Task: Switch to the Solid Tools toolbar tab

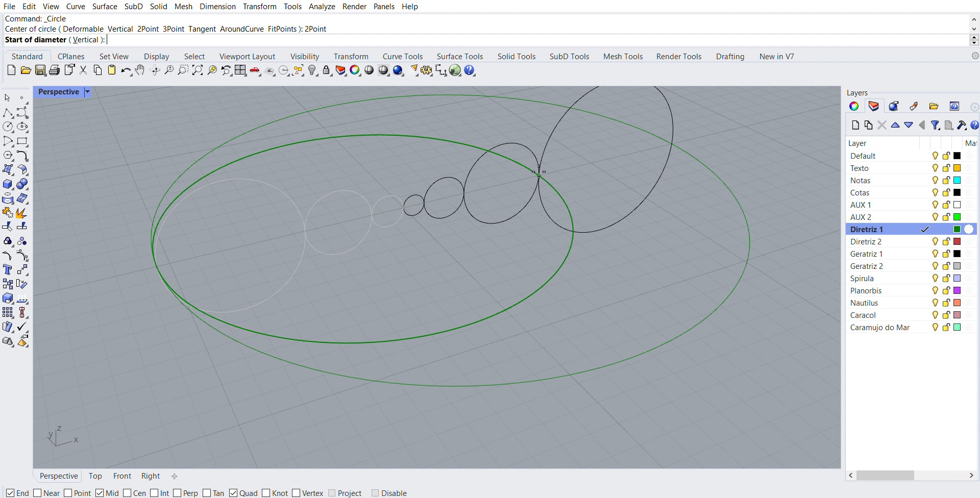Action: [x=517, y=57]
